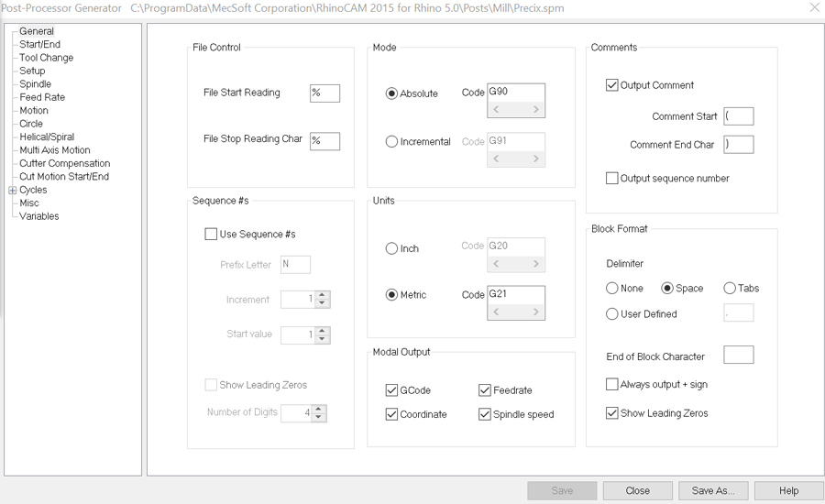Open Help for the post-processor

(x=788, y=491)
